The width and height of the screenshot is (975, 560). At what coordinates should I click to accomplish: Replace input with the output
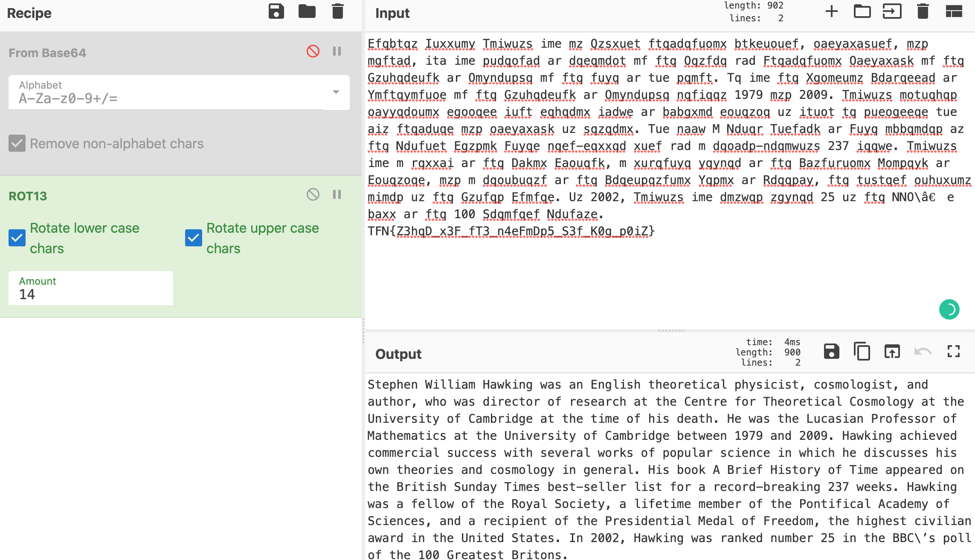tap(891, 351)
